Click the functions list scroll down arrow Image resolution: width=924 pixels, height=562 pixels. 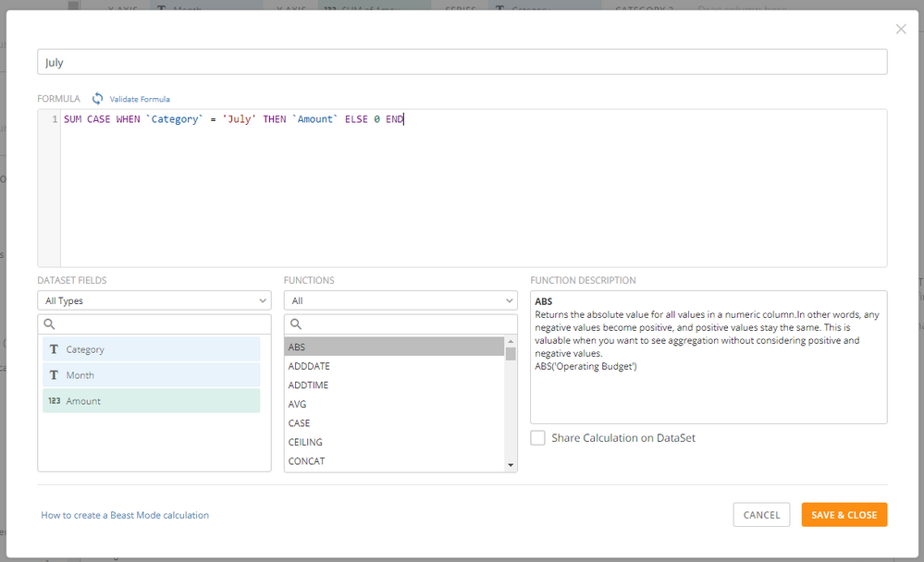511,465
